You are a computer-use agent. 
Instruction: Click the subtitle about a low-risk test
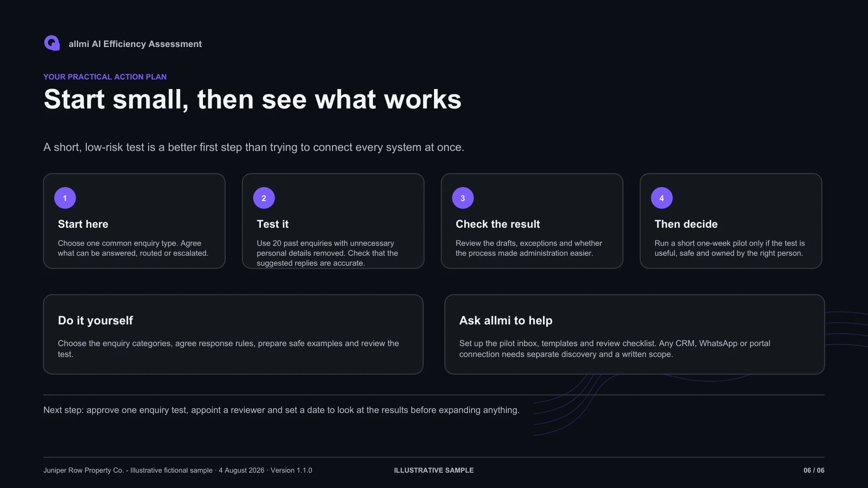[254, 147]
